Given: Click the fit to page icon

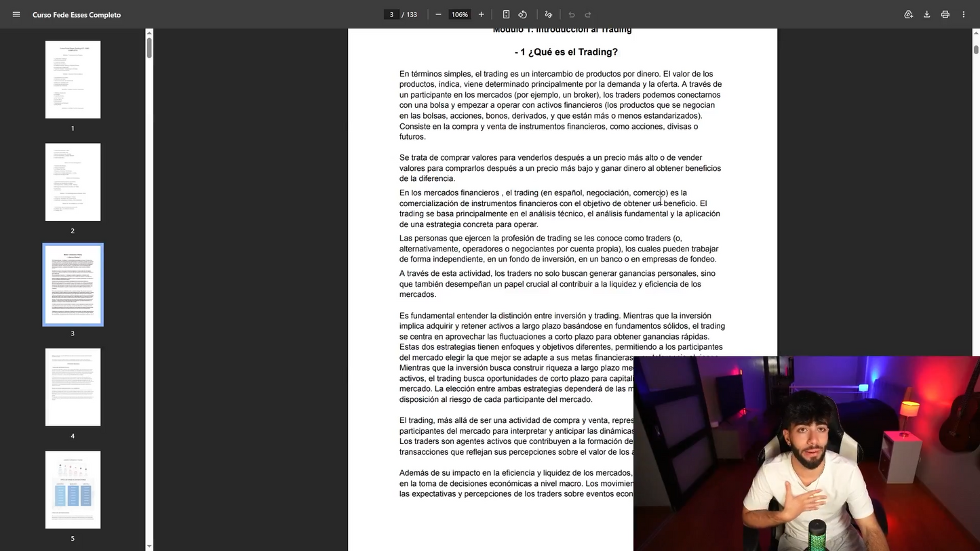Looking at the screenshot, I should point(506,14).
